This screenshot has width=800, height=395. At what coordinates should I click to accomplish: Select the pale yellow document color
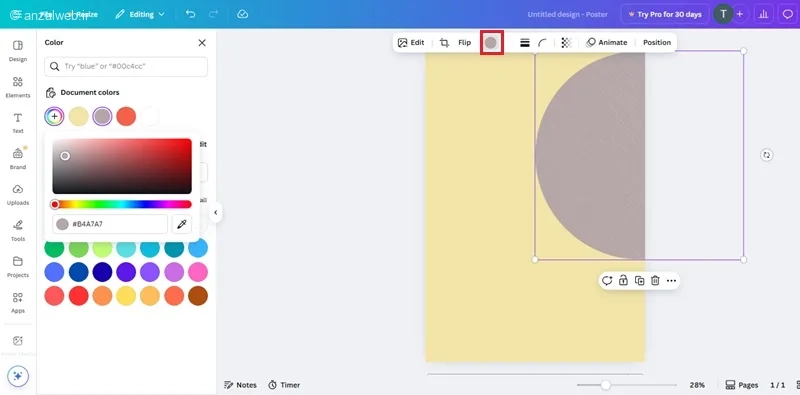pos(79,116)
